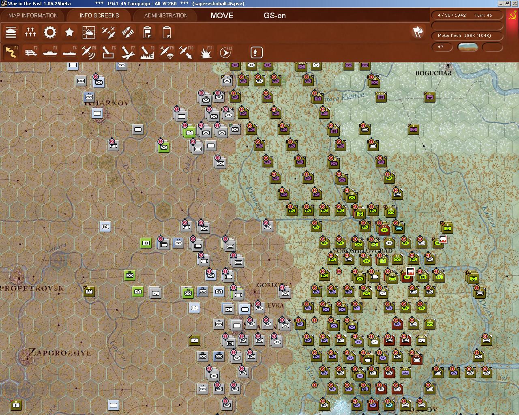Select the F1 move mode icon
Screen dimensions: 519x420
coord(11,52)
